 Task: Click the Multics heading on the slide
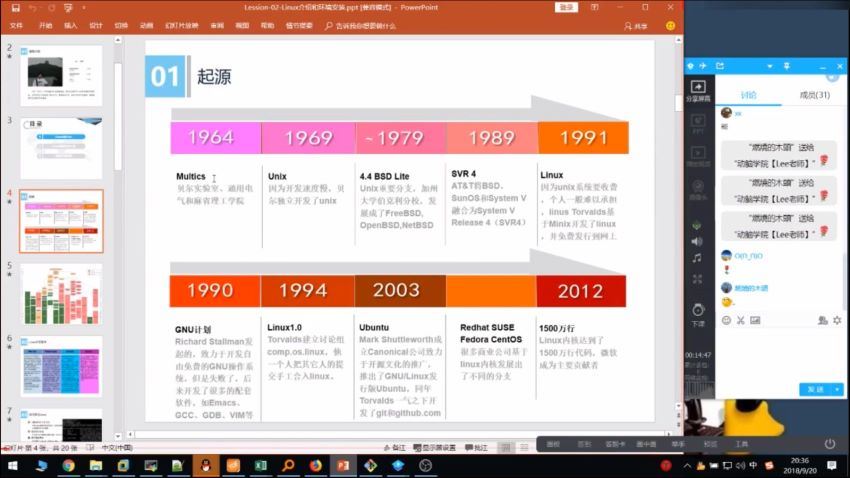tap(191, 176)
